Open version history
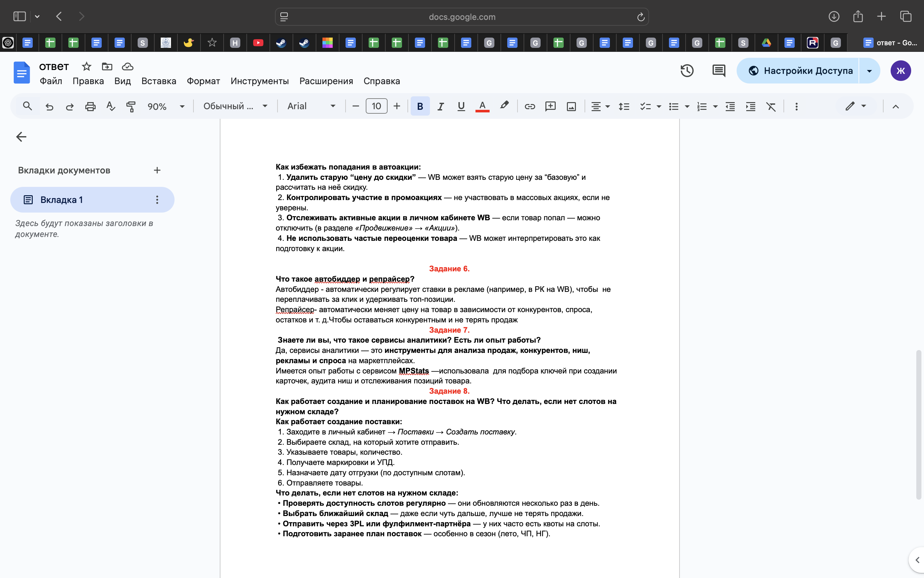The image size is (924, 578). (687, 71)
